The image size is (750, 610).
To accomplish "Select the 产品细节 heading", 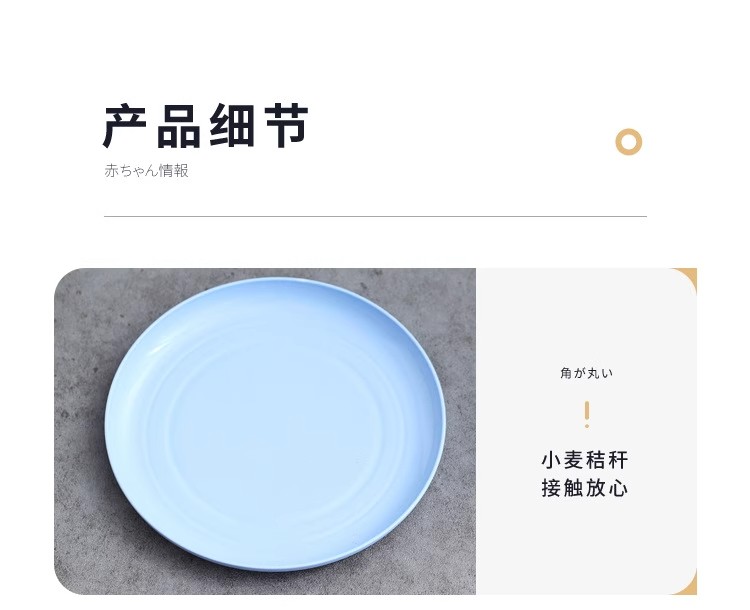I will pyautogui.click(x=206, y=126).
